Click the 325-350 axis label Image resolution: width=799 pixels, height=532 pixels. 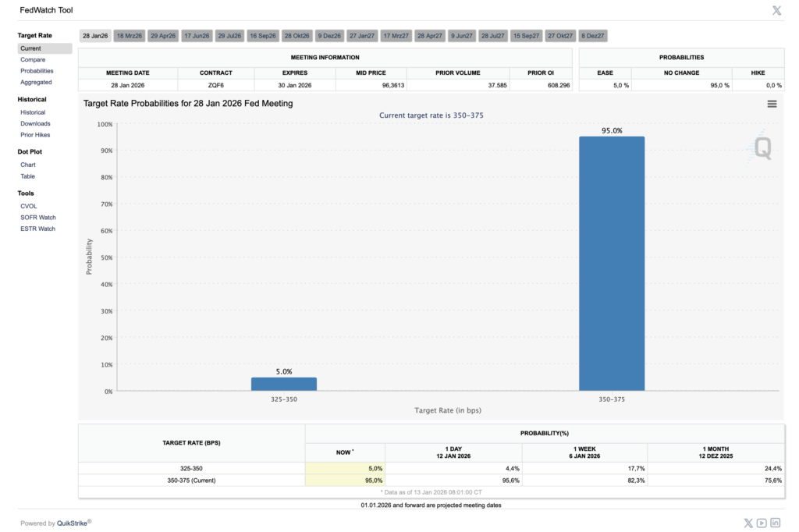pos(284,399)
